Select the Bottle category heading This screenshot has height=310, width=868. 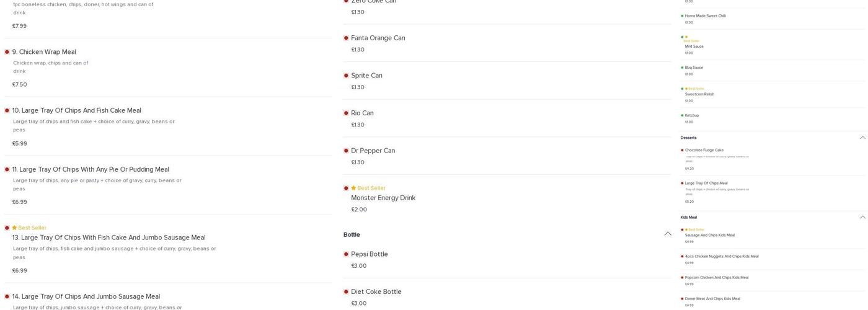[x=352, y=235]
